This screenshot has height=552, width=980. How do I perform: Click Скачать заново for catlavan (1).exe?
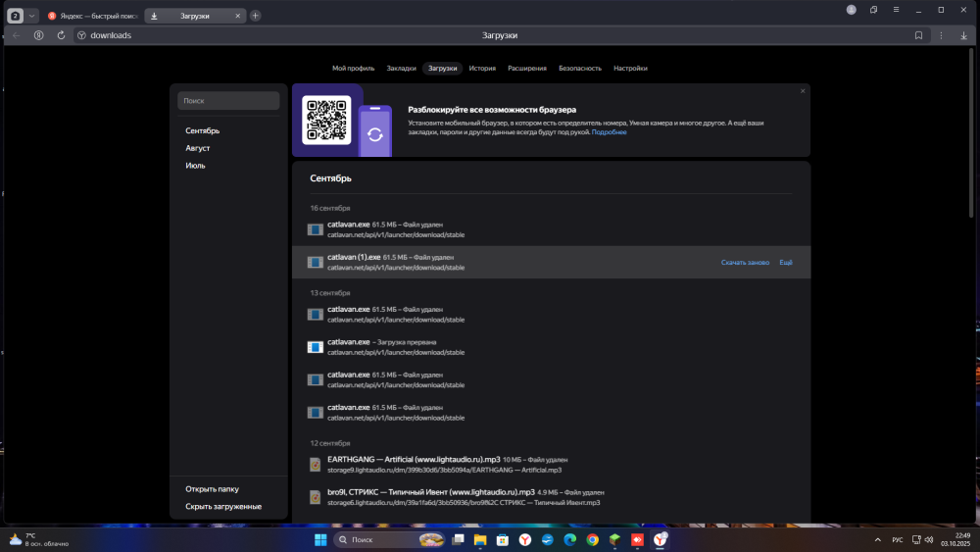click(x=745, y=263)
